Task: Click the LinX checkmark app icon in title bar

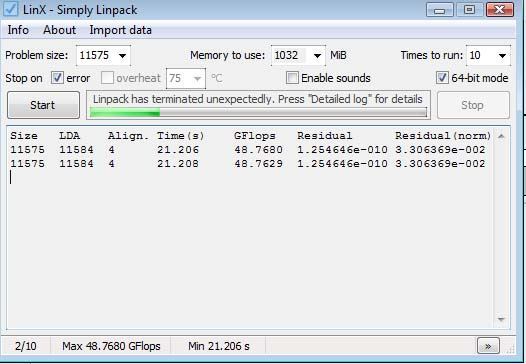Action: click(11, 9)
